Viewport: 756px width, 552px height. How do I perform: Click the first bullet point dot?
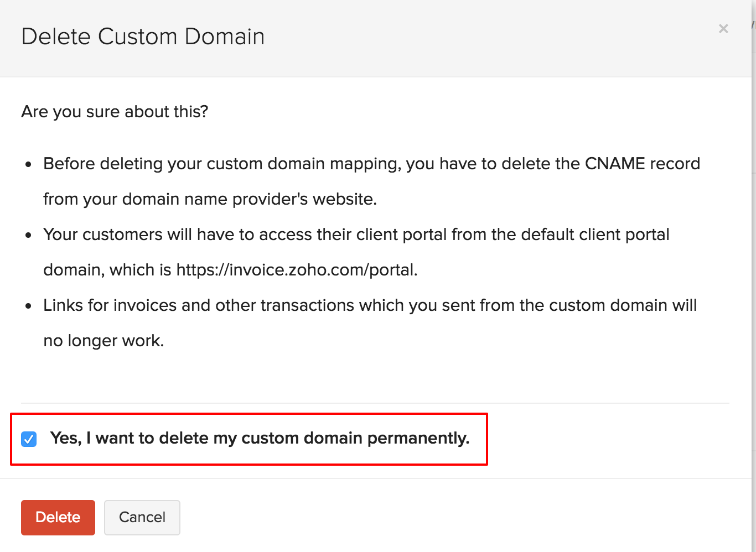(x=29, y=165)
